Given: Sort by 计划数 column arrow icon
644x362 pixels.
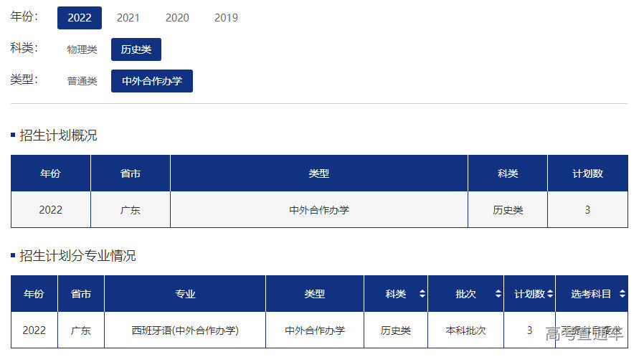Looking at the screenshot, I should [549, 294].
